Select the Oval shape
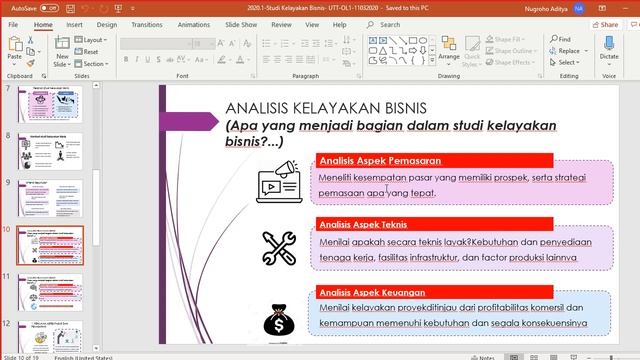Image resolution: width=640 pixels, height=360 pixels. click(x=423, y=40)
